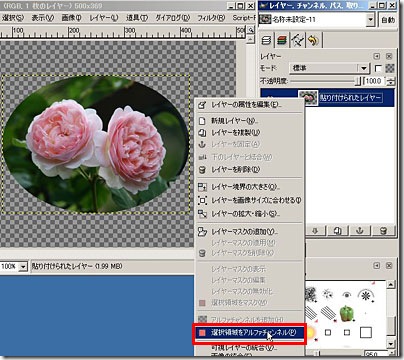Close the brushes panel tab
Screen dimensions: 404x360
[389, 266]
